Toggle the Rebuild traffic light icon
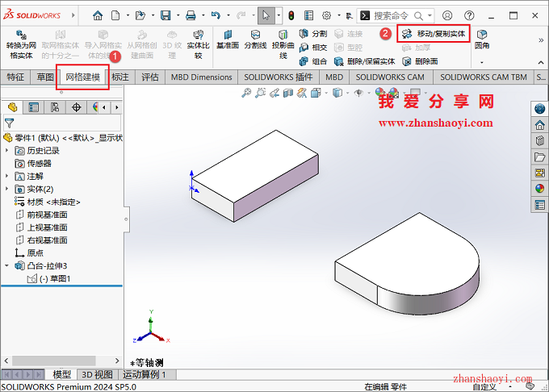This screenshot has width=549, height=392. (291, 15)
